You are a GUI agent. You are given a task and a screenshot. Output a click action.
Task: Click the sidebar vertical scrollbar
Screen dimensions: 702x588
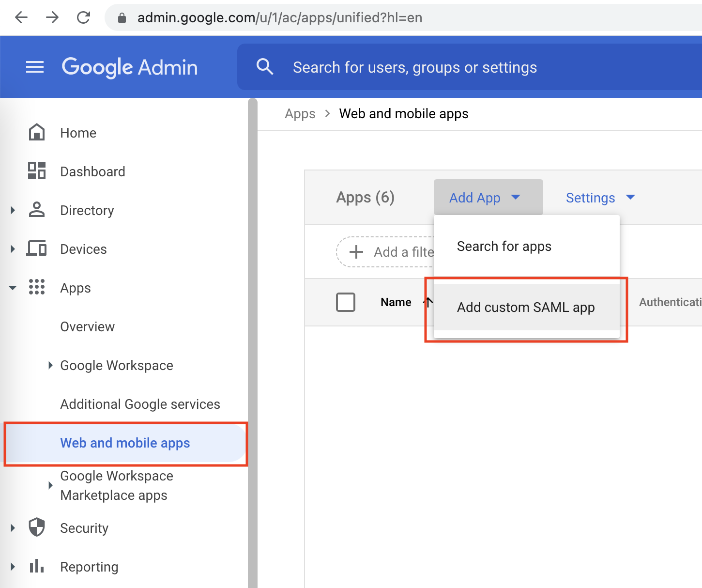pyautogui.click(x=252, y=343)
